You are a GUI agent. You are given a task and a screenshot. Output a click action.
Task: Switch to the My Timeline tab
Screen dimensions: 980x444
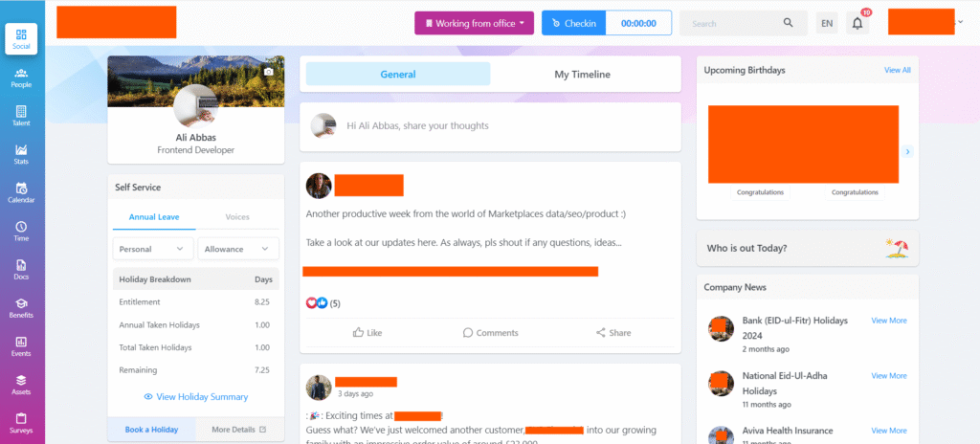coord(583,74)
